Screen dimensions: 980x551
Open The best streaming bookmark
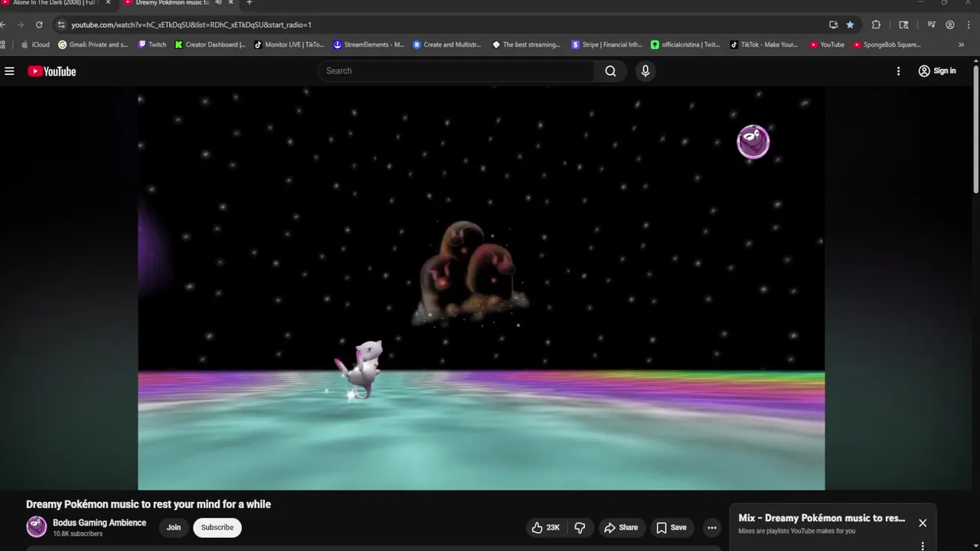tap(527, 44)
